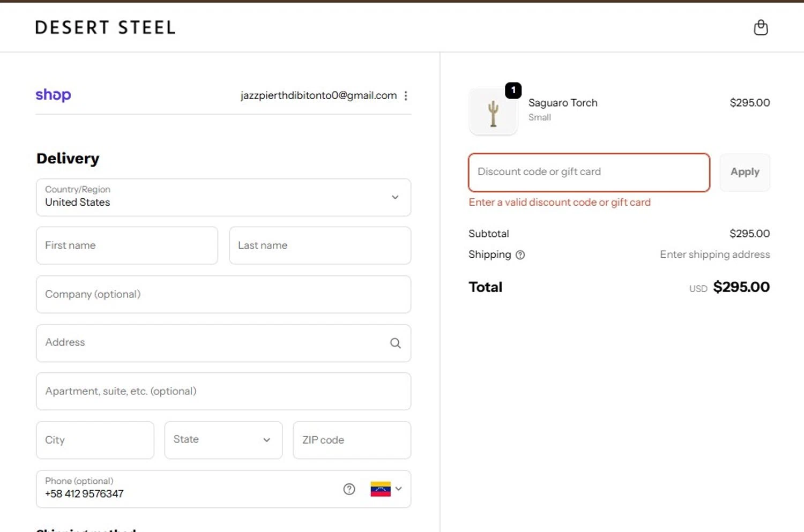Click the Venezuela flag country selector

point(381,489)
